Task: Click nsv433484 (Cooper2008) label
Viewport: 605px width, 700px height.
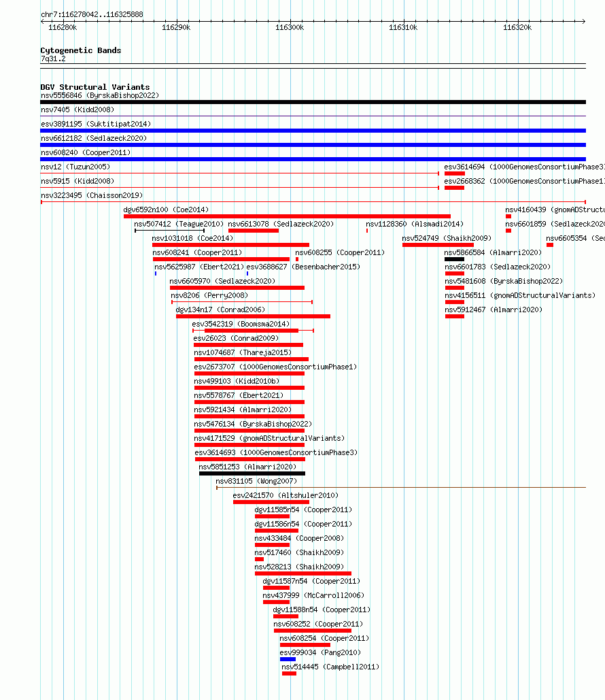Action: tap(299, 538)
